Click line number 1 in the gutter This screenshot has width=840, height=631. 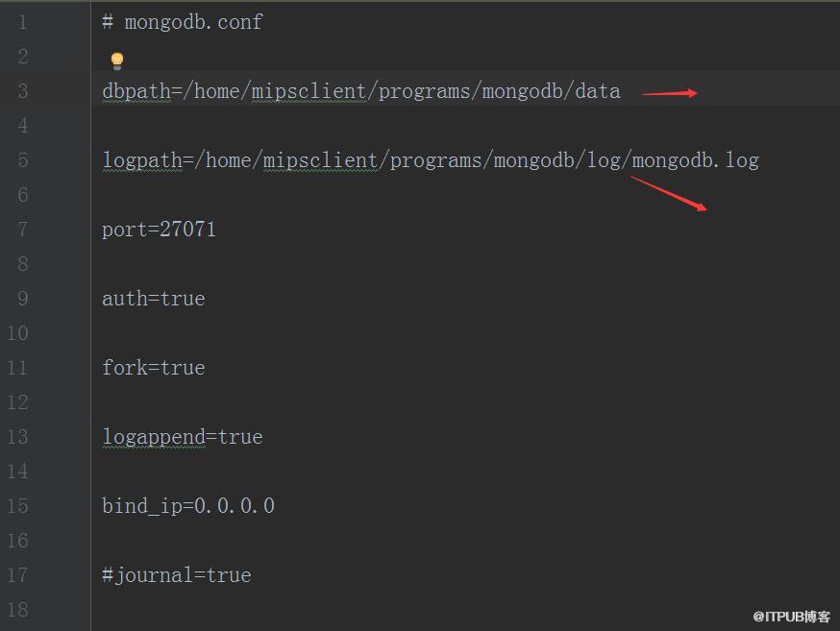[22, 22]
